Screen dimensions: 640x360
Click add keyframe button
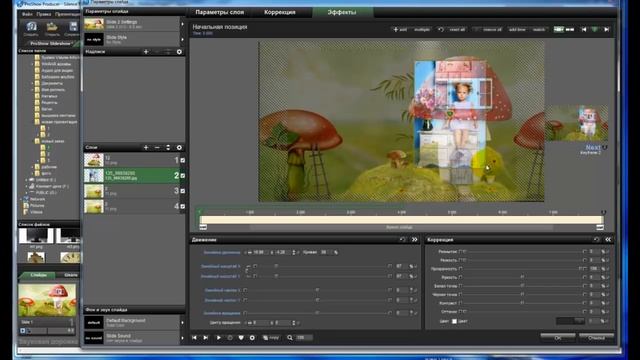(400, 29)
